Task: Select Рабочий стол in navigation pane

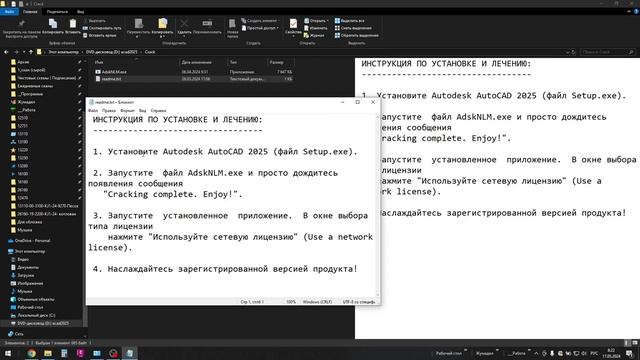Action: point(30,307)
